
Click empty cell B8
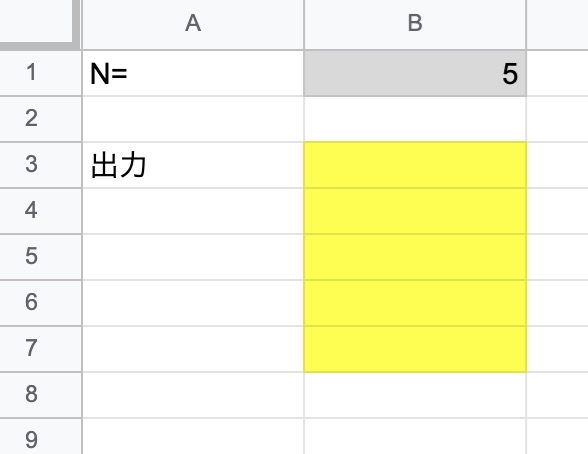[415, 395]
